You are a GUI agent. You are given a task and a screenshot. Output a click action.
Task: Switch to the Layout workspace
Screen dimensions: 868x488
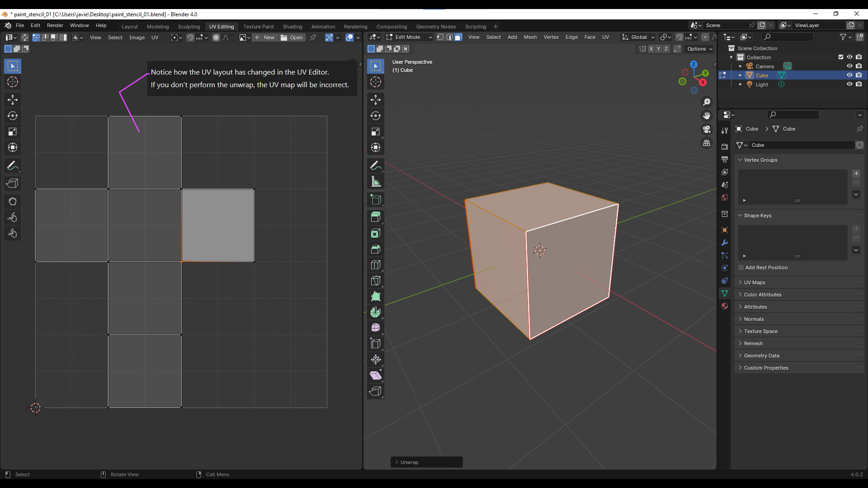pyautogui.click(x=130, y=27)
